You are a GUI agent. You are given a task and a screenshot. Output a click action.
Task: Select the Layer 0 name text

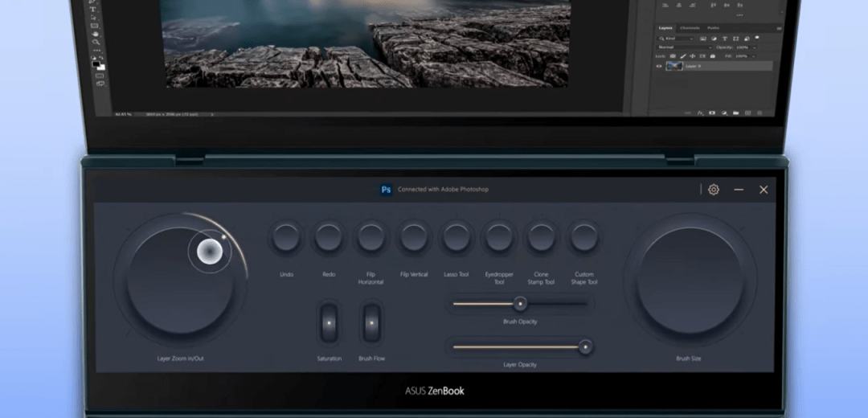[693, 66]
